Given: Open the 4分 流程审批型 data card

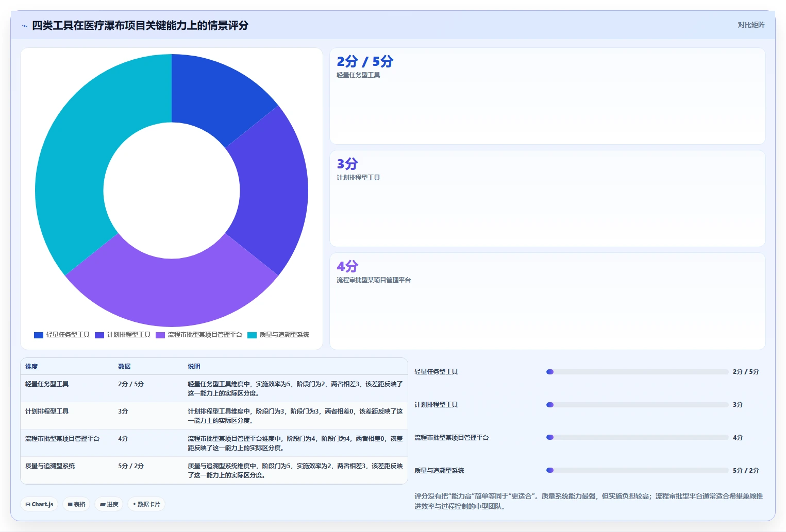Looking at the screenshot, I should point(547,301).
